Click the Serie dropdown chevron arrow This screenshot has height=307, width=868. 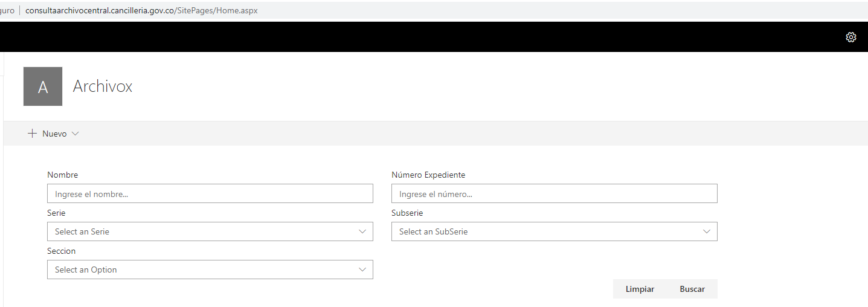(362, 231)
